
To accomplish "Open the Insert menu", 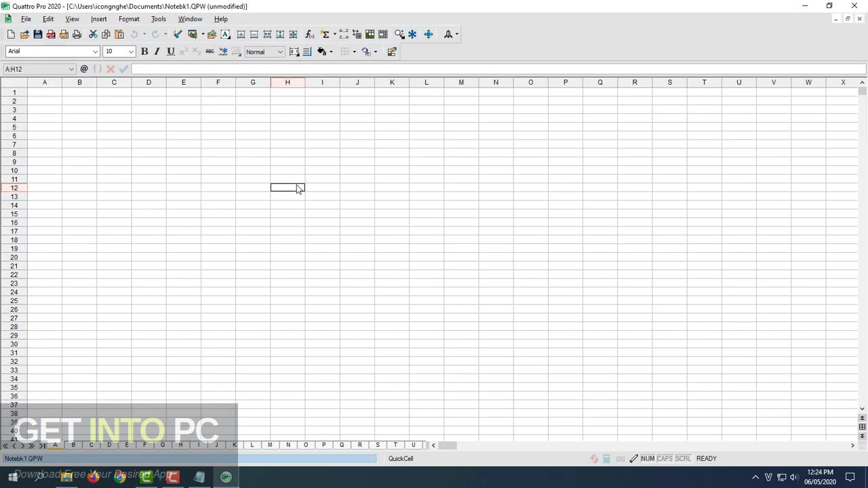I will [x=98, y=19].
